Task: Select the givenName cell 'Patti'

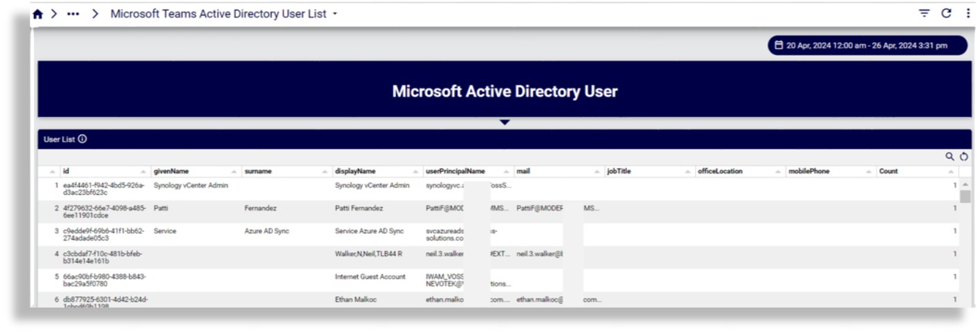Action: pyautogui.click(x=161, y=208)
